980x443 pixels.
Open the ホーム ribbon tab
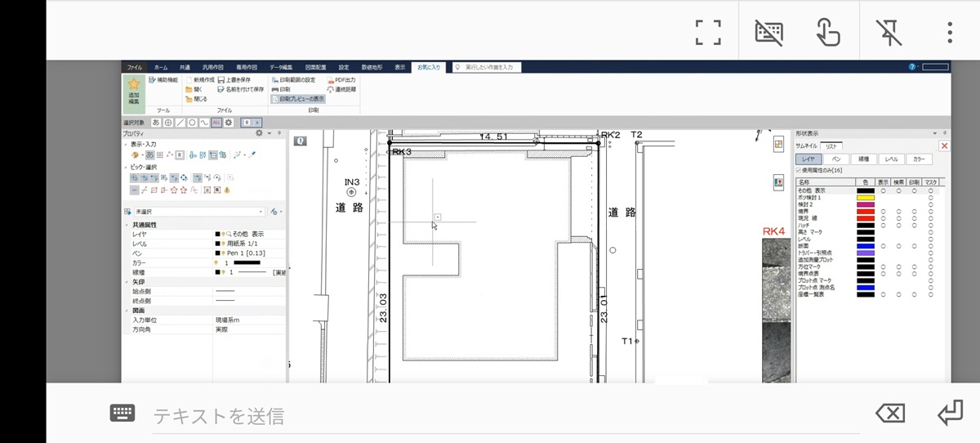(161, 67)
